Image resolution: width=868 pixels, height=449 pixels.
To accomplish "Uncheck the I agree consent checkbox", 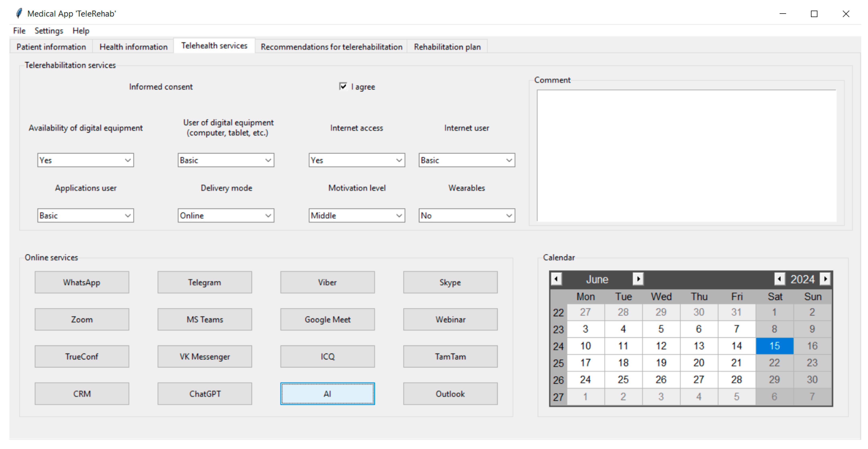I will click(343, 87).
